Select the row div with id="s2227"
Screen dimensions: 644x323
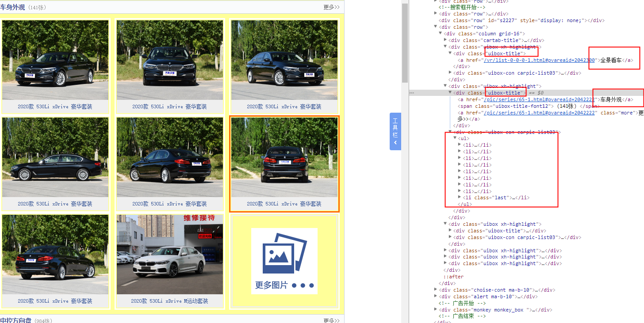tap(521, 20)
